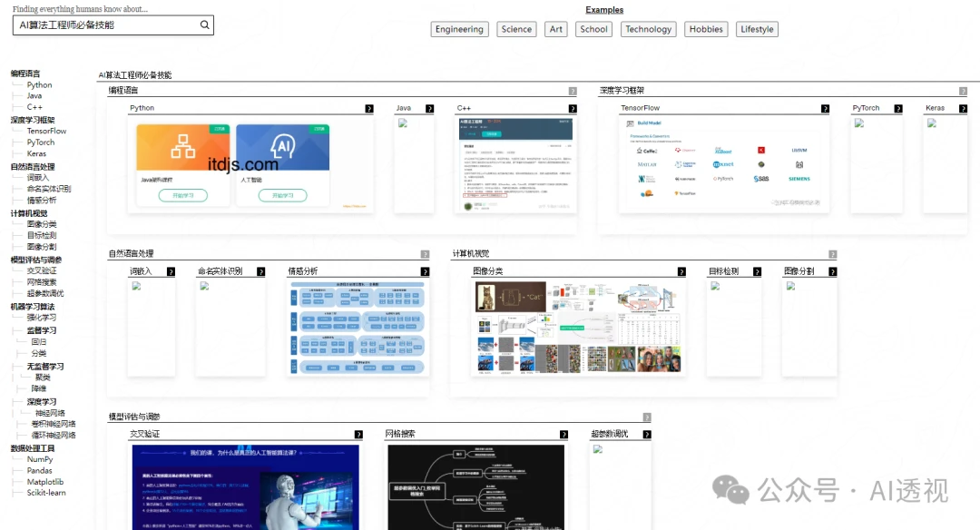Click the help icon on TensorFlow card
The image size is (980, 530).
(x=825, y=109)
